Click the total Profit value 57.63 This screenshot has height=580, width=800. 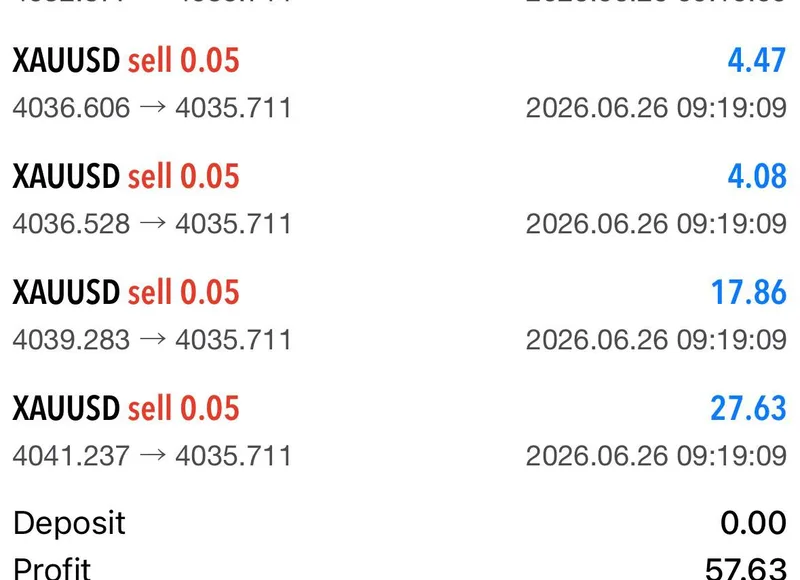[746, 568]
